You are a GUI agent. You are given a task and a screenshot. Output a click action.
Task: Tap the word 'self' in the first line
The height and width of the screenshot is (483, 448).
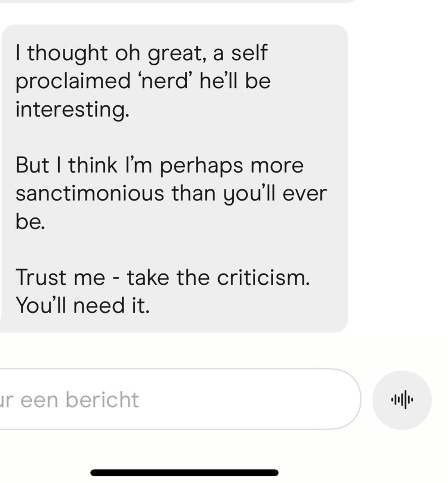point(249,53)
